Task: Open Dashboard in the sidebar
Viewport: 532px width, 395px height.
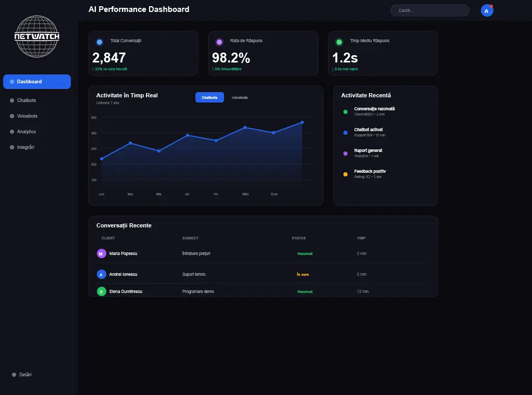Action: tap(37, 82)
